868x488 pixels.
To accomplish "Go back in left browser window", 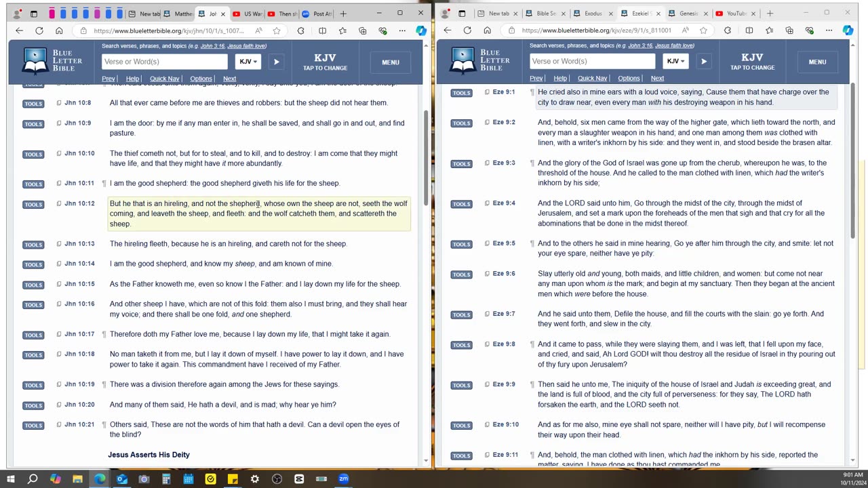I will tap(19, 30).
